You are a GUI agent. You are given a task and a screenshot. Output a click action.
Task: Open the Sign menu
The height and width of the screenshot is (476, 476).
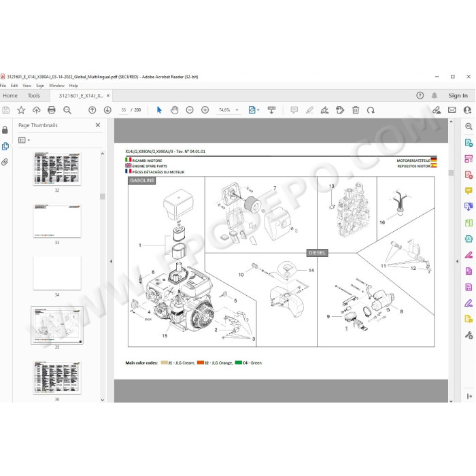click(40, 86)
